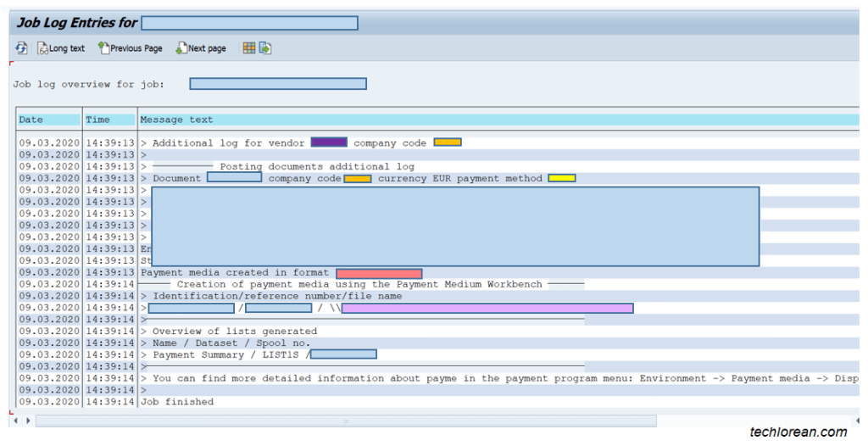Click the right arrow beside the left scroll arrow
The image size is (868, 446).
[x=28, y=421]
